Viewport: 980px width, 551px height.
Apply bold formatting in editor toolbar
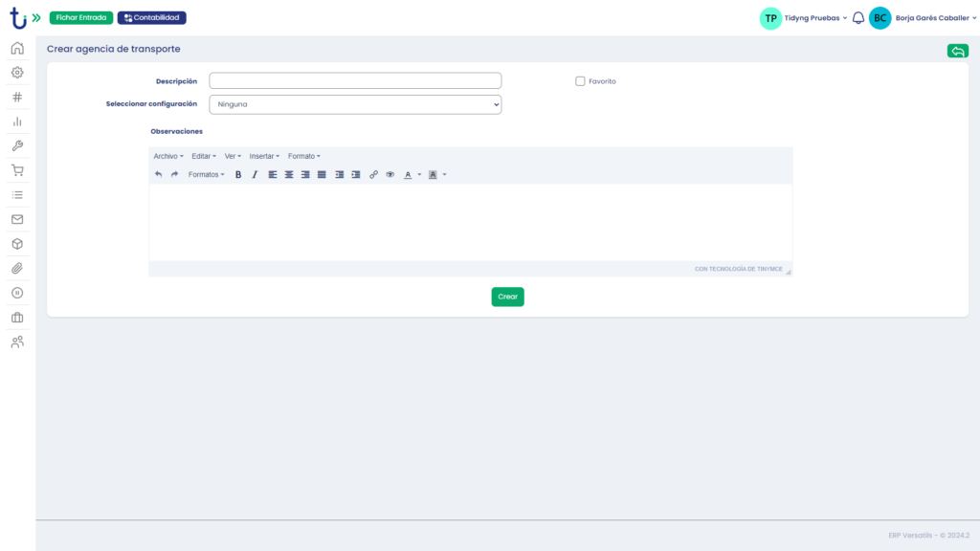(238, 174)
